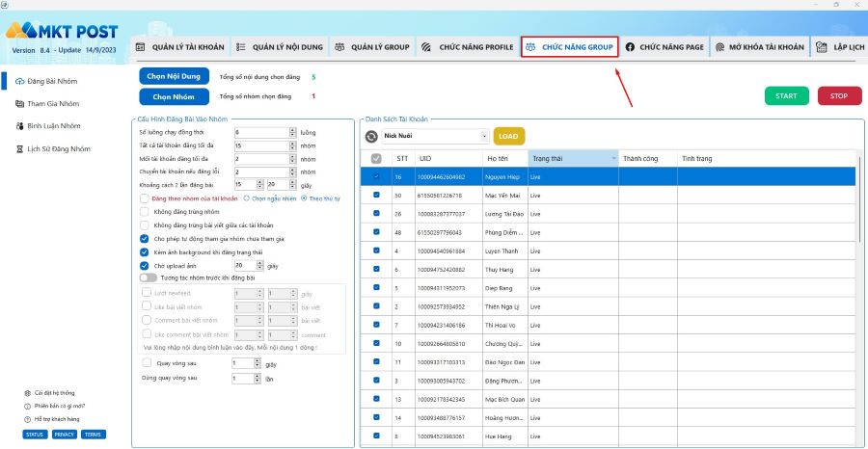Switch to Mở Khóa Tài Khoản tab
868x449 pixels.
[759, 47]
